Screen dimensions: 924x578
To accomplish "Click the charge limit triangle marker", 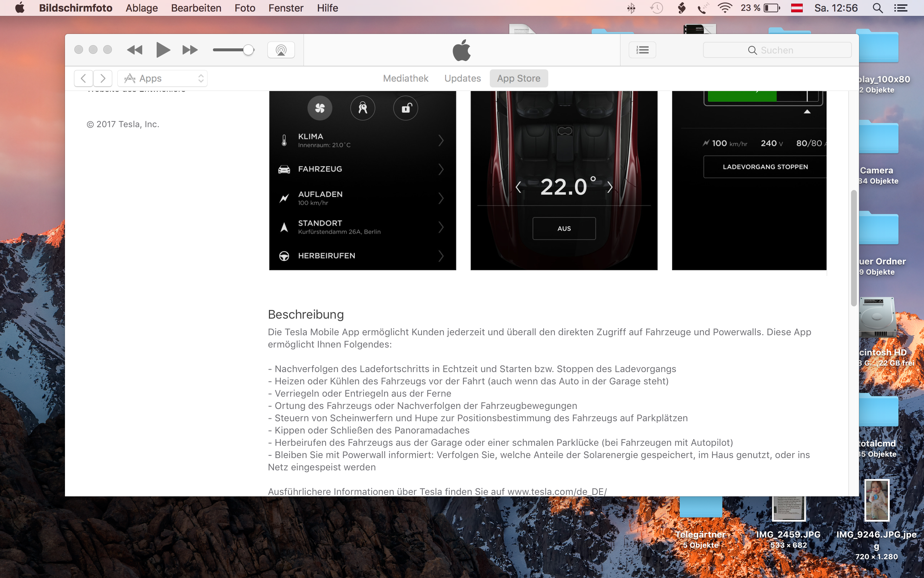I will click(x=807, y=112).
